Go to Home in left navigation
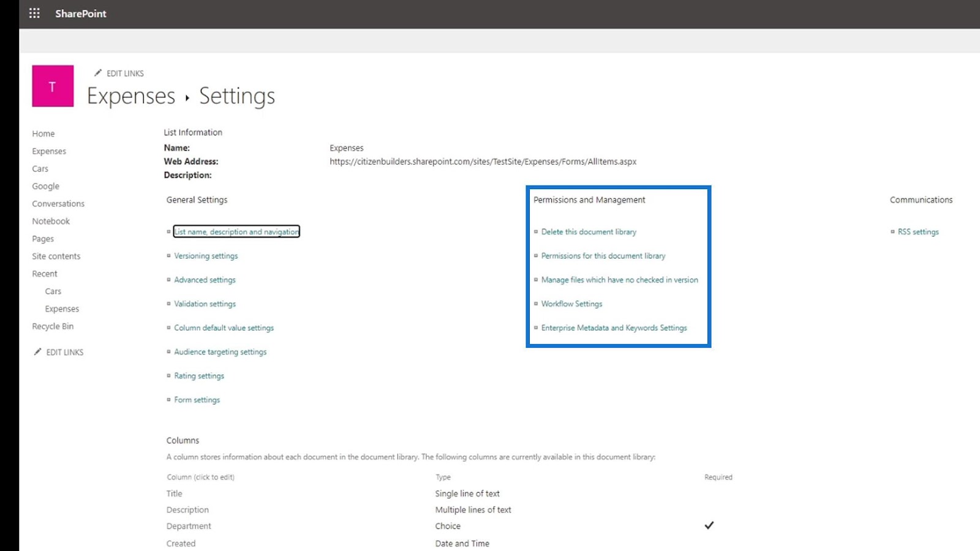The width and height of the screenshot is (980, 551). 43,133
